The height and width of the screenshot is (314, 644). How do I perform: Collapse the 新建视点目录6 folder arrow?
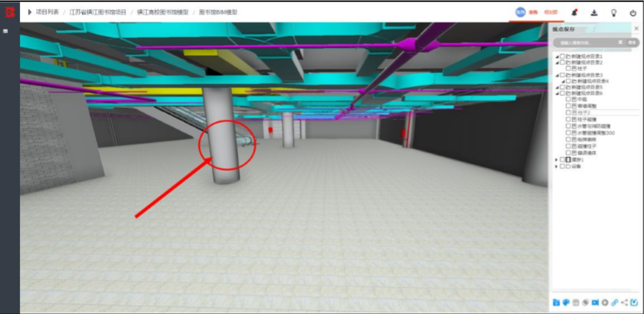click(x=557, y=94)
